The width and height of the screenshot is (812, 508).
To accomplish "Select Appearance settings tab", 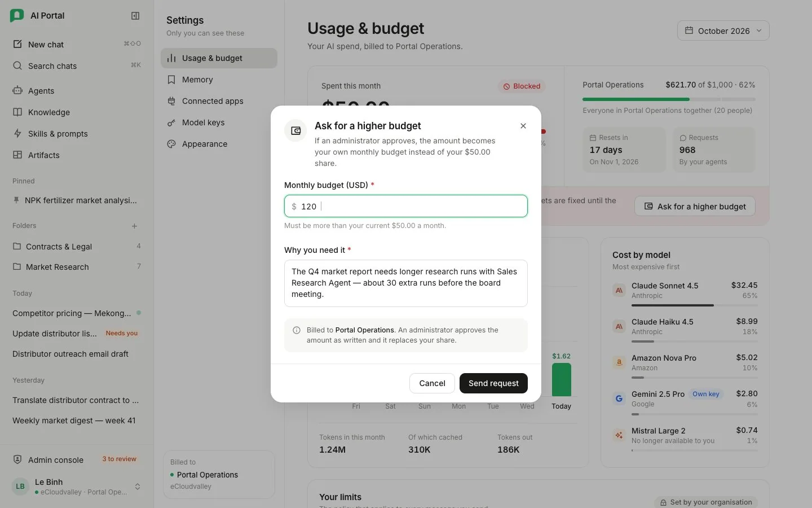I will (219, 144).
